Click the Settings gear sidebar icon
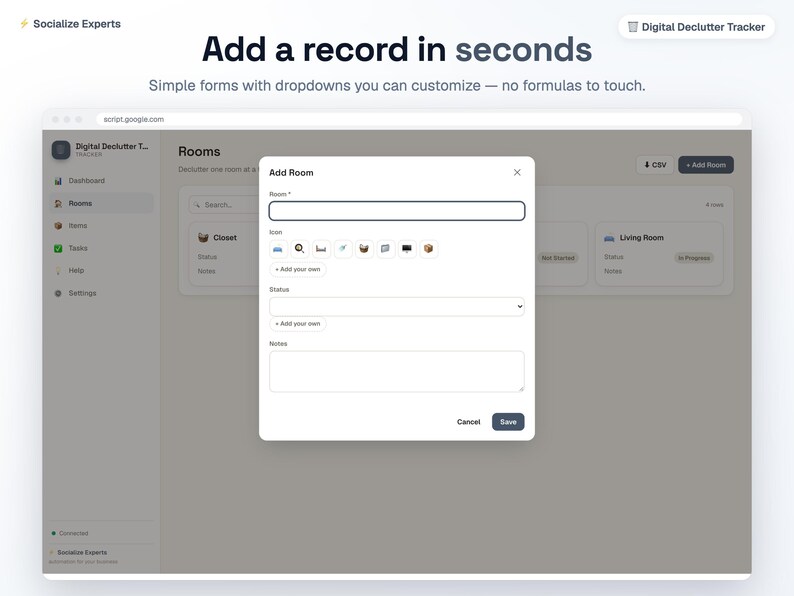This screenshot has height=596, width=794. 58,293
